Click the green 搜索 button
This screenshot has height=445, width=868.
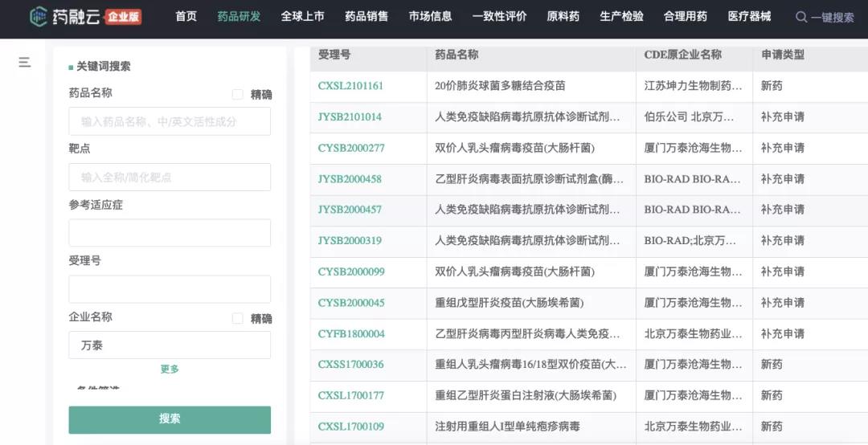pos(170,419)
